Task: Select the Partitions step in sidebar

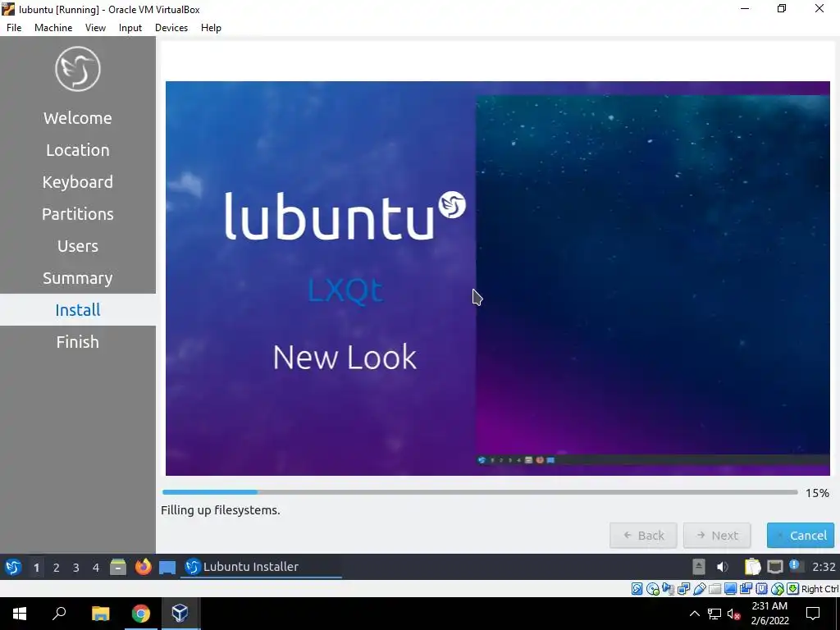Action: click(x=78, y=214)
